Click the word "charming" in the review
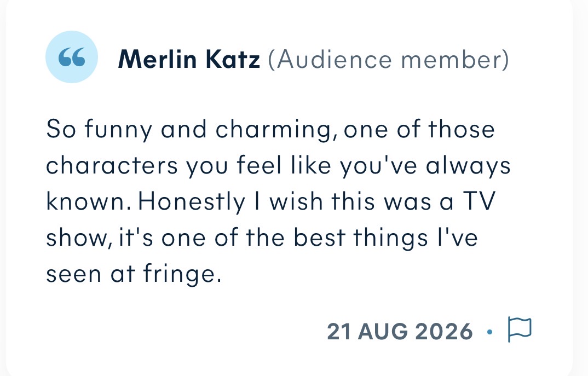This screenshot has height=376, width=588. pyautogui.click(x=274, y=130)
